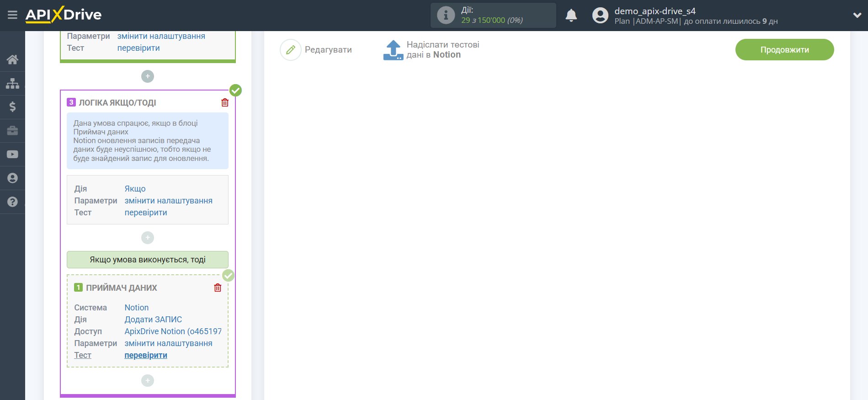Open profile icon in sidebar
Screen dimensions: 868x400
click(x=12, y=178)
